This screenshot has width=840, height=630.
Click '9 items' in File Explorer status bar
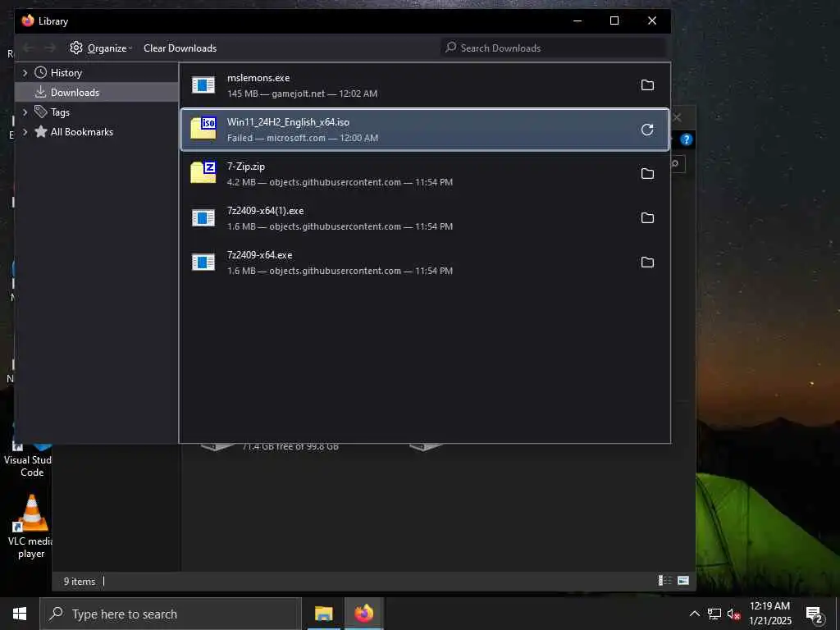80,582
